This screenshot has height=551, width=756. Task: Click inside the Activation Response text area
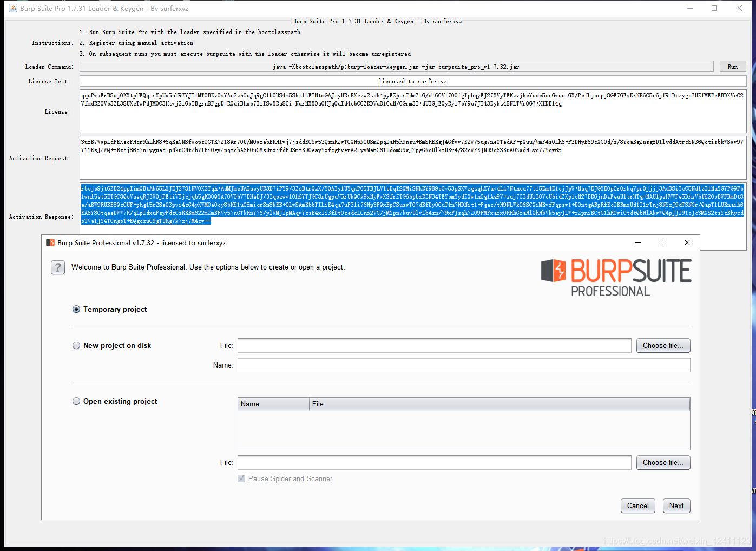pyautogui.click(x=413, y=208)
